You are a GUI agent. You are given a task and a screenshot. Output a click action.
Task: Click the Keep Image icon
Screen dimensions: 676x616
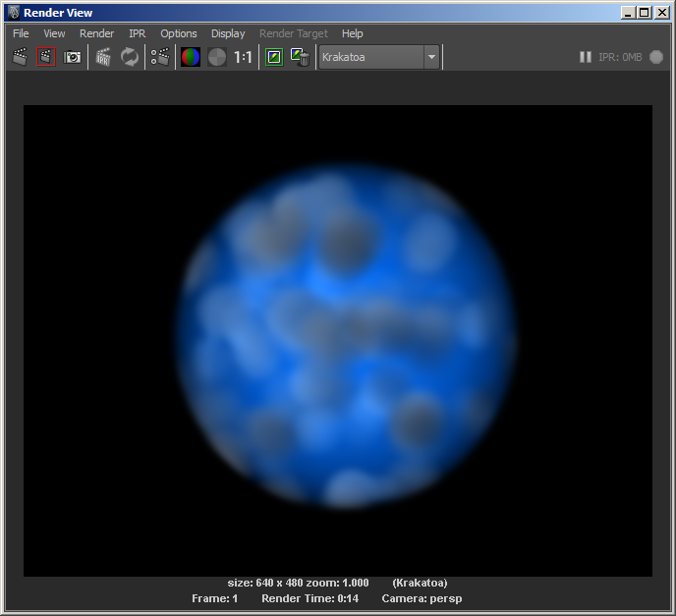[x=274, y=57]
